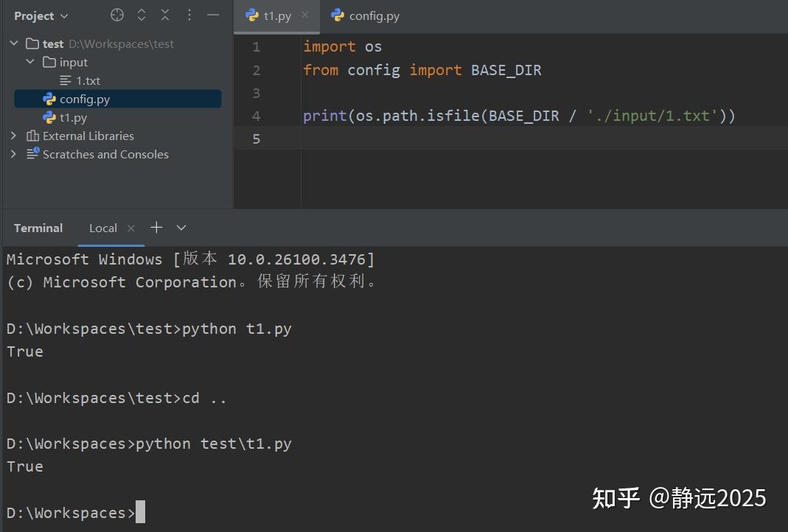Hide the Project tool window with the minus icon
Image resolution: width=788 pixels, height=532 pixels.
pos(212,15)
